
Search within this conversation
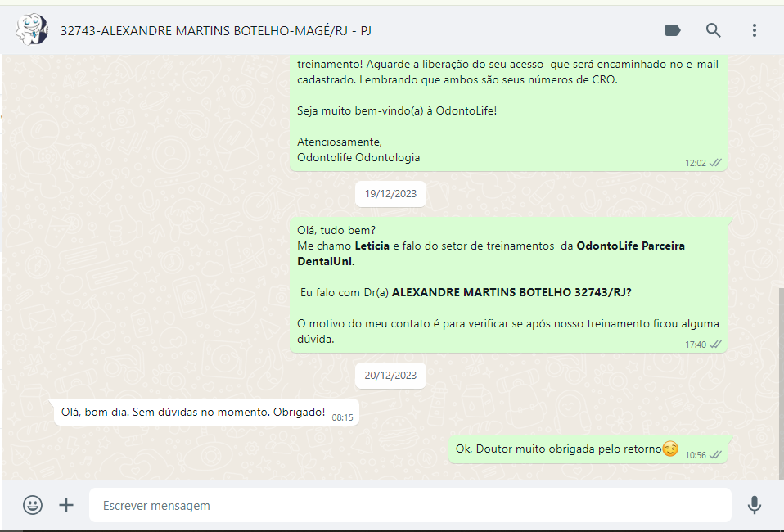[x=713, y=30]
